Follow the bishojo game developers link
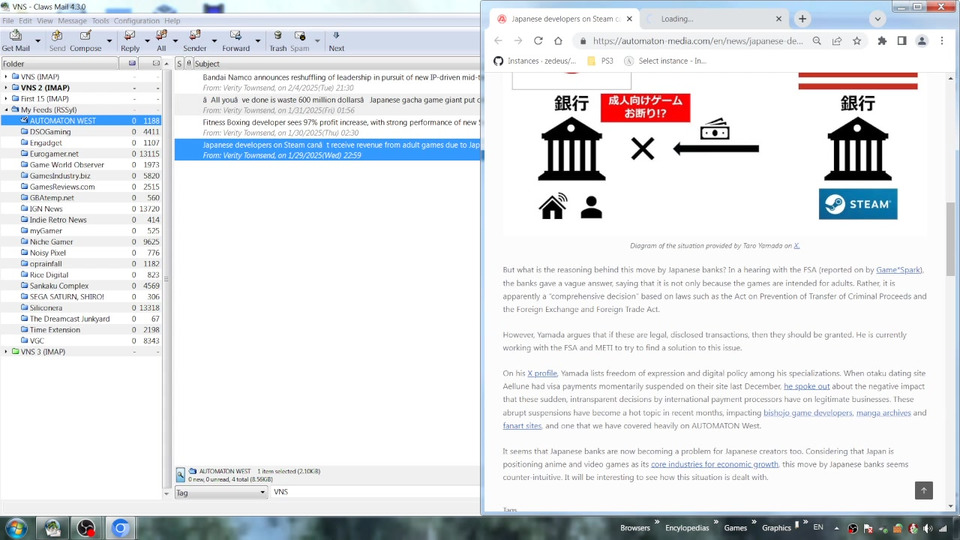This screenshot has height=540, width=960. (808, 413)
